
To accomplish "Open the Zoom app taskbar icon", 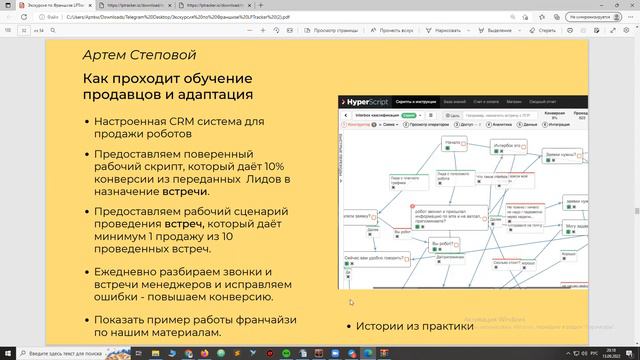I will pyautogui.click(x=335, y=353).
